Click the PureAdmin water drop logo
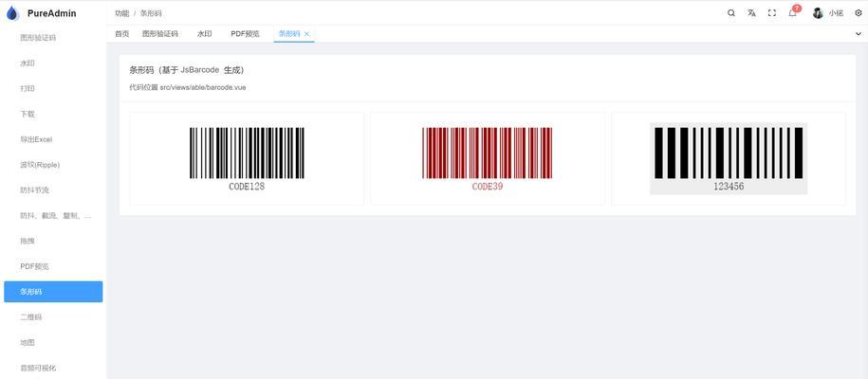 click(x=12, y=13)
